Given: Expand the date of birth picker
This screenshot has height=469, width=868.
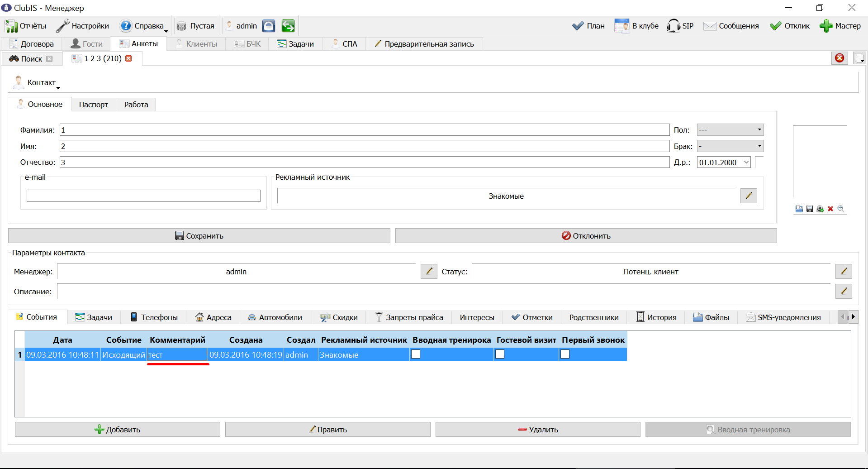Looking at the screenshot, I should [746, 162].
